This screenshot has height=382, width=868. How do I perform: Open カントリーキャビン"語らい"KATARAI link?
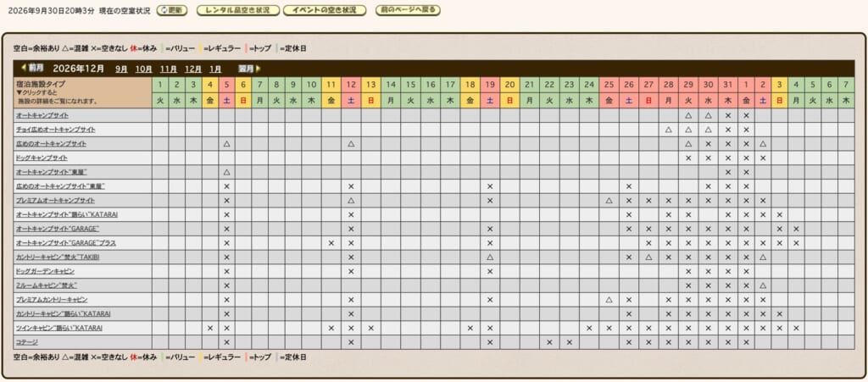point(64,314)
